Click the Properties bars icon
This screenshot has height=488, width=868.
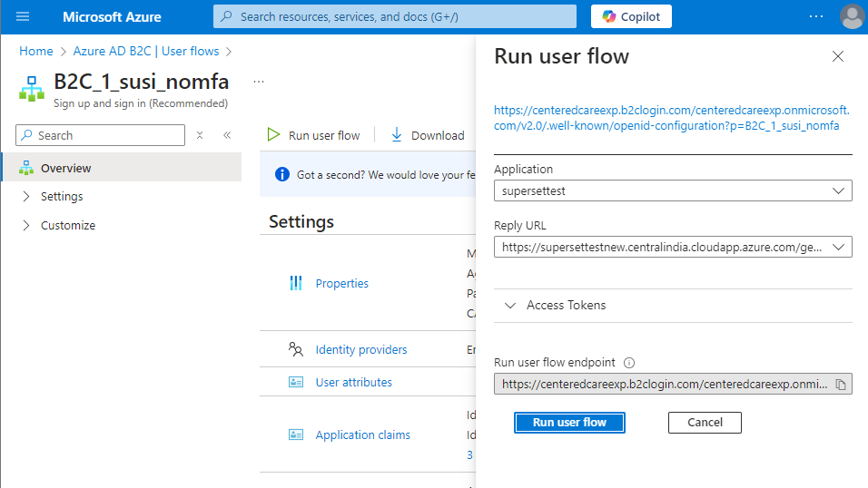click(296, 283)
